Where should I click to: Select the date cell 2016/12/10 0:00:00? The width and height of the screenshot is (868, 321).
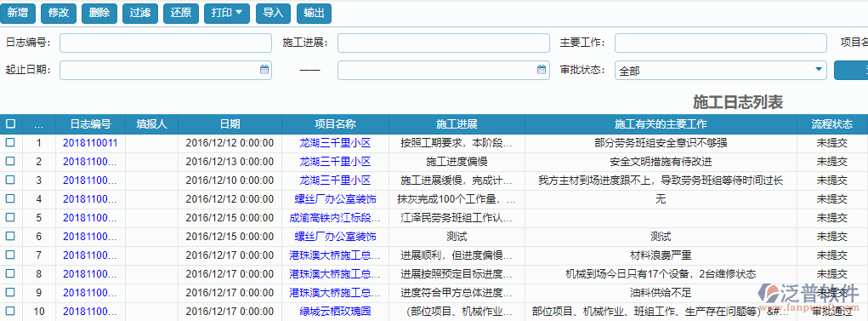(230, 181)
